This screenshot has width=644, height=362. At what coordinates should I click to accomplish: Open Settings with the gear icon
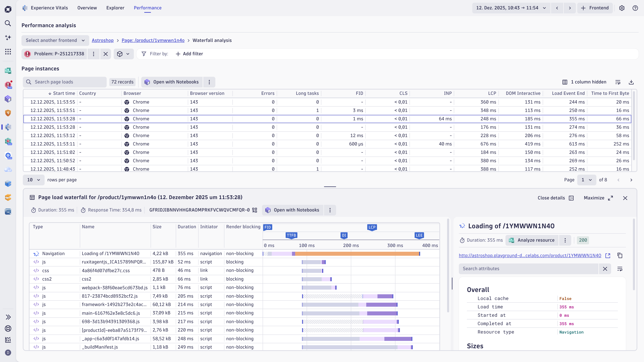point(622,8)
